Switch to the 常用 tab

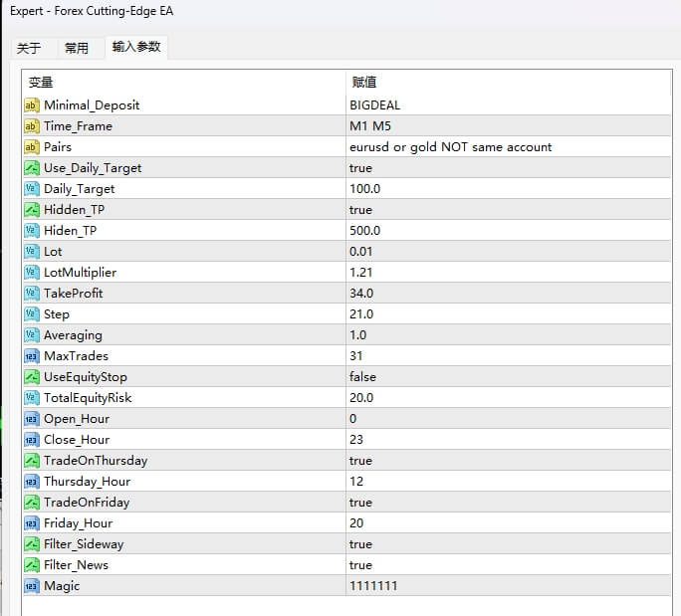77,48
